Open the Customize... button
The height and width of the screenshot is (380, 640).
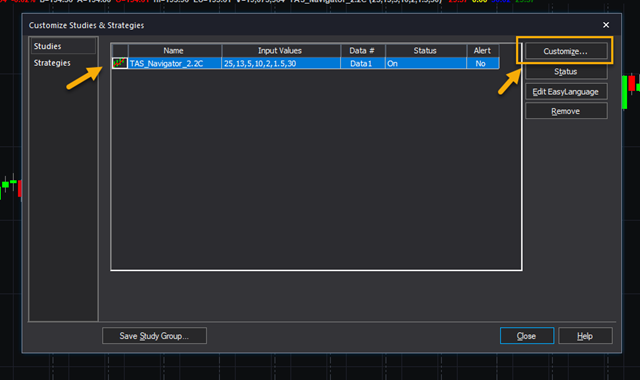566,51
